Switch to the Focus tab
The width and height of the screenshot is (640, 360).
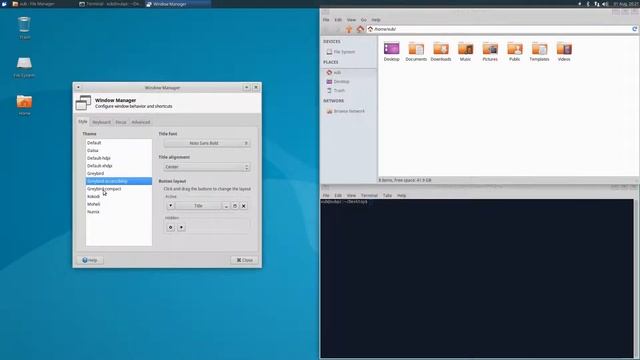[x=121, y=122]
